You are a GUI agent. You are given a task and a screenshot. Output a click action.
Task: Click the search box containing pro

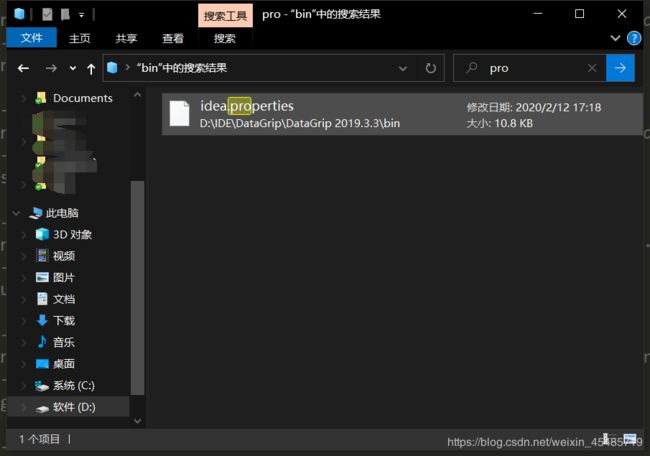529,68
